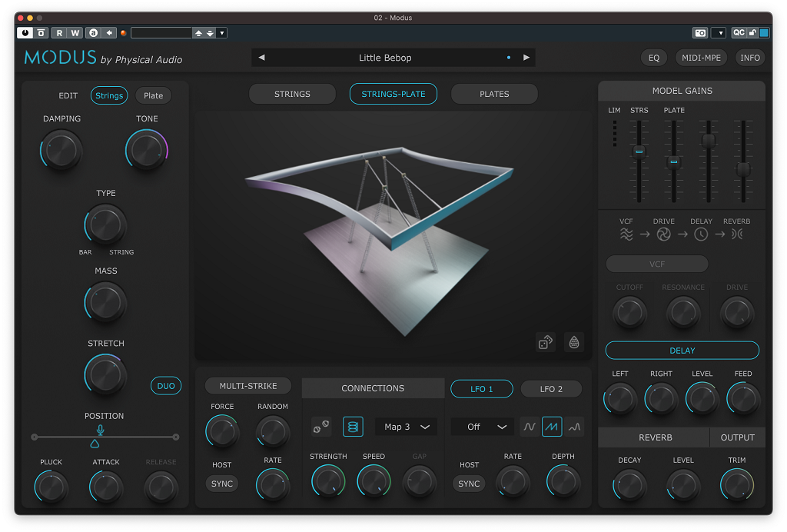Click the VCF wave icon in effects chain
The image size is (787, 532).
(x=626, y=234)
